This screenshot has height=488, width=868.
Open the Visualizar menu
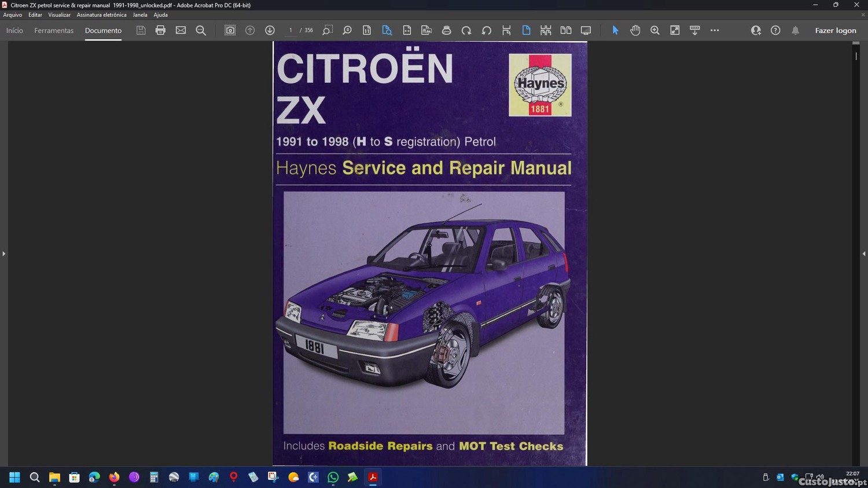59,15
